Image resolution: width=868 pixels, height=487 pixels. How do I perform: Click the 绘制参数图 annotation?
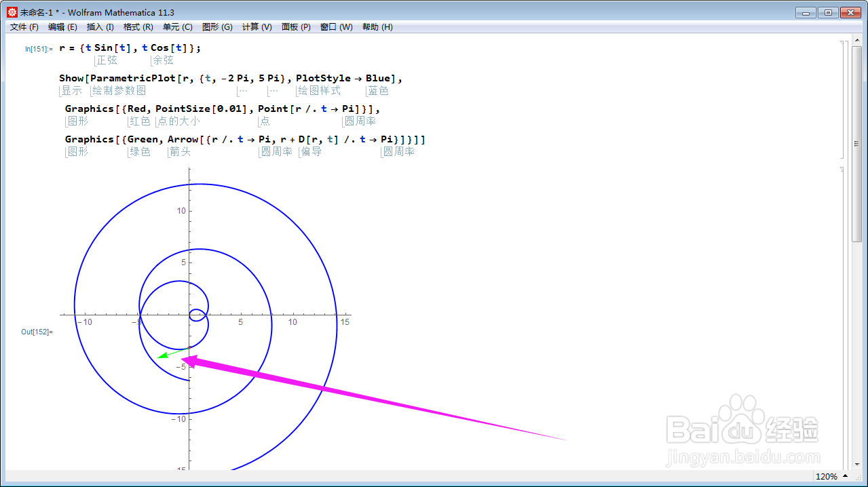(119, 91)
